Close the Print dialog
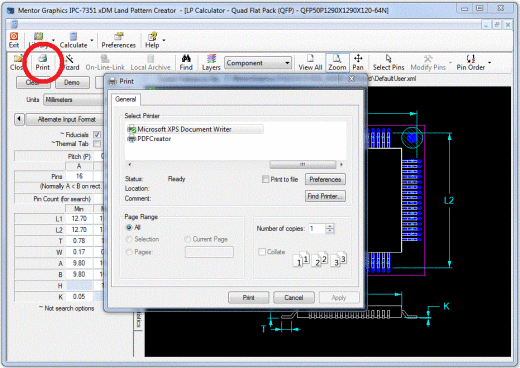Screen dimensions: 520x368 point(351,79)
